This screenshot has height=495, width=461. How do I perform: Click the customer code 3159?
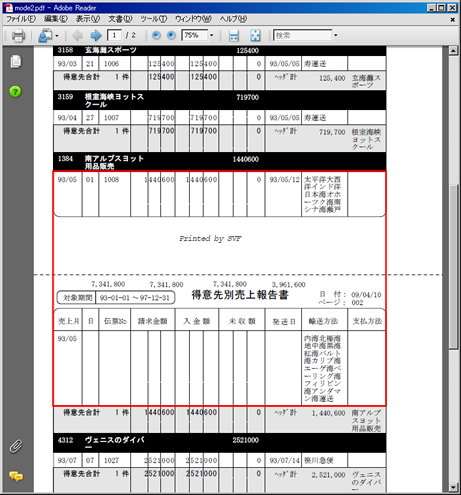click(x=65, y=97)
